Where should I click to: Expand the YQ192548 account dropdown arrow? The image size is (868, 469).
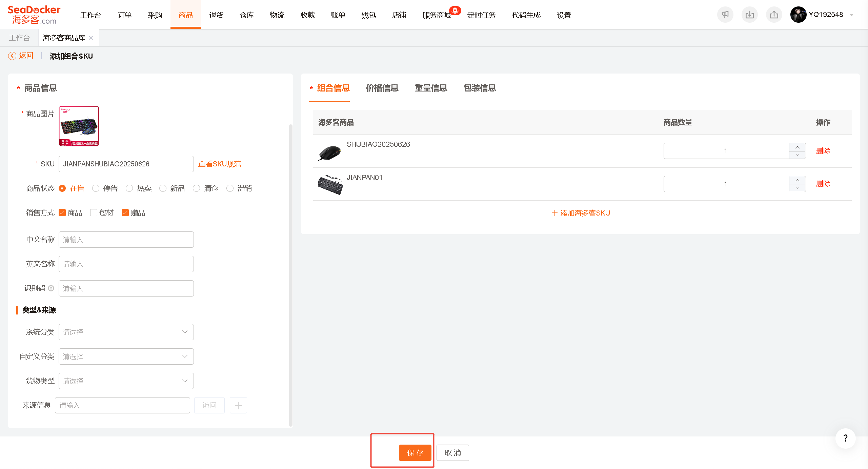pyautogui.click(x=851, y=15)
